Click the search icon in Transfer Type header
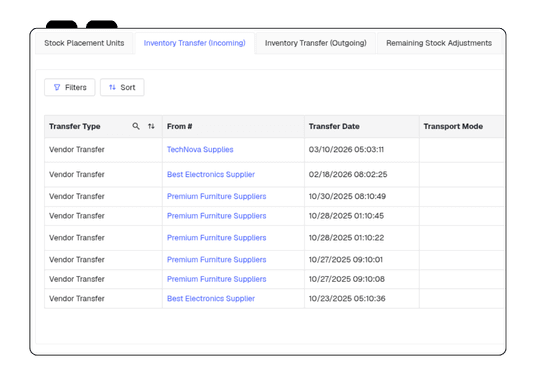This screenshot has height=384, width=540. point(136,126)
